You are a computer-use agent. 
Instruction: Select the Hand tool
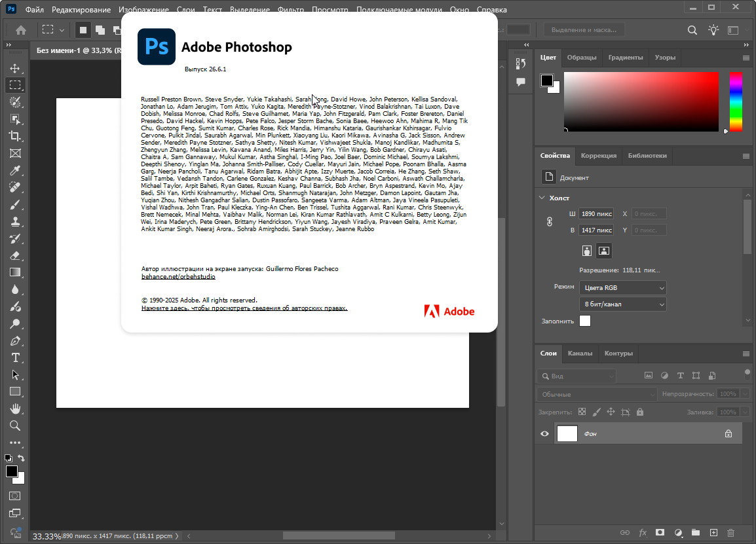[x=15, y=408]
